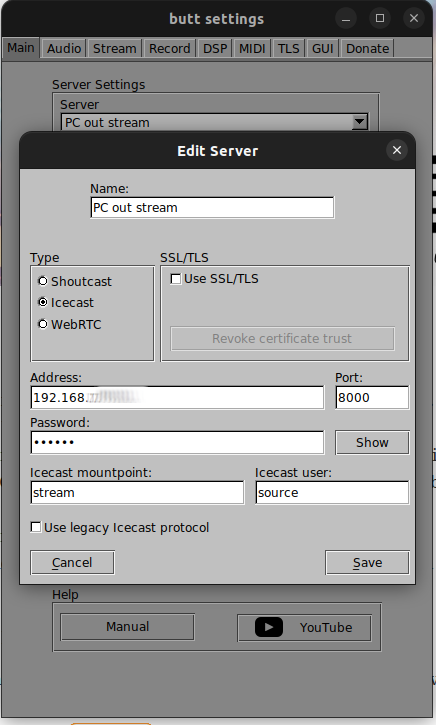
Task: Open the GUI tab
Action: [x=322, y=49]
